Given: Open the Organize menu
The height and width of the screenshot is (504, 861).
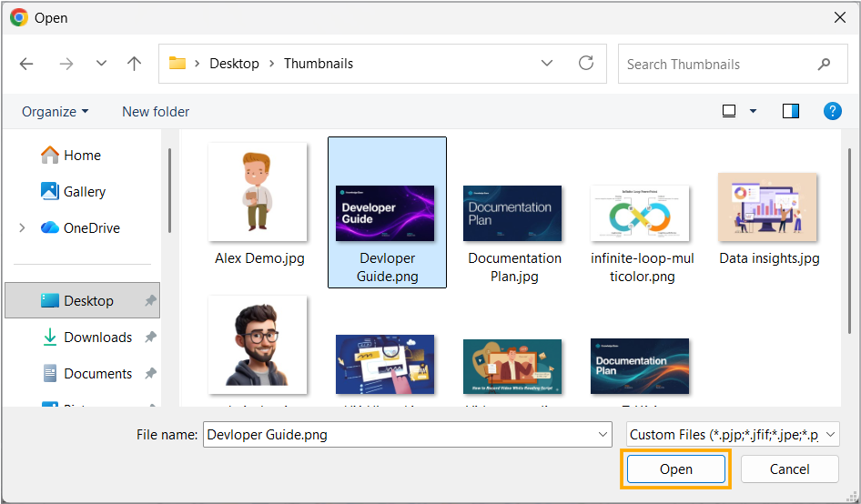Looking at the screenshot, I should tap(55, 112).
